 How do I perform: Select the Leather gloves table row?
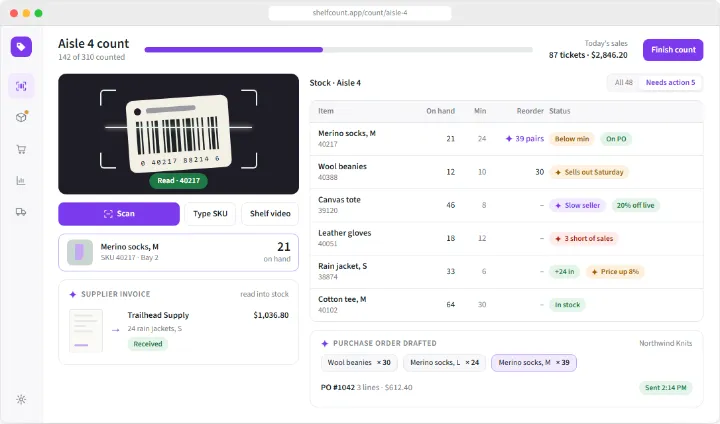coord(506,238)
